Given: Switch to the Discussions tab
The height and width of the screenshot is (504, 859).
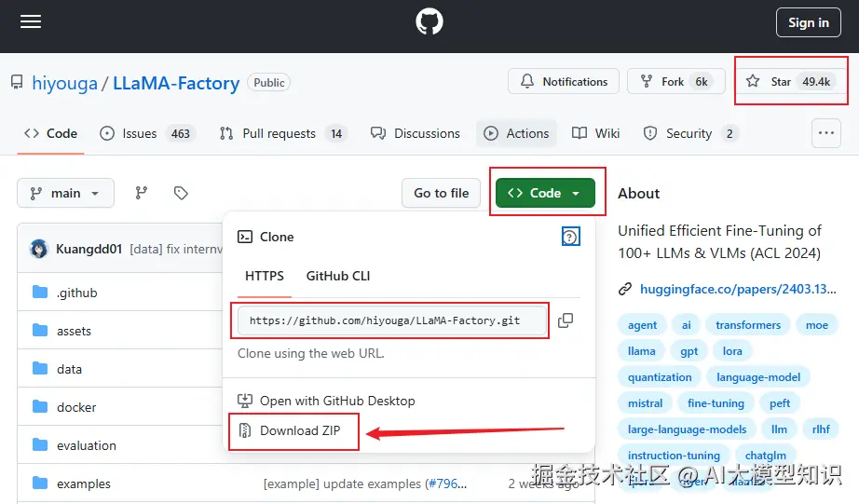Looking at the screenshot, I should point(415,133).
